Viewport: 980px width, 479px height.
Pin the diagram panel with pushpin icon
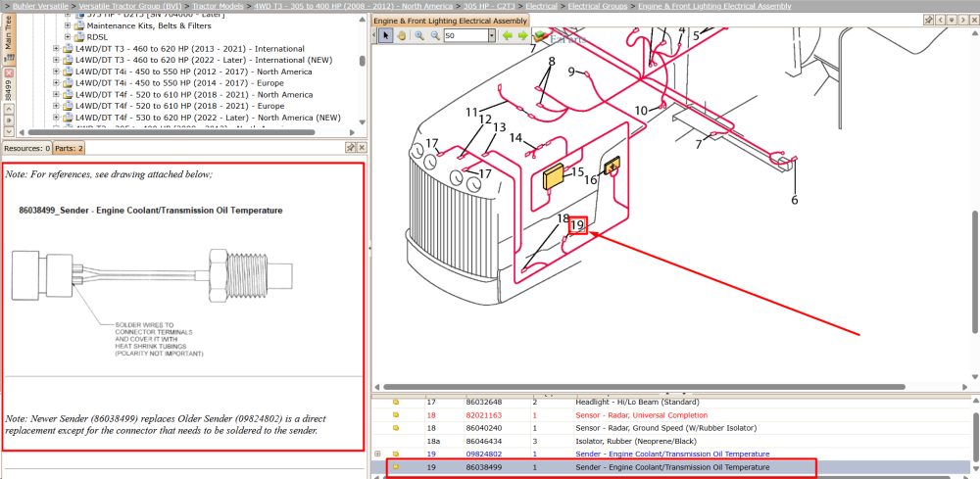[929, 20]
